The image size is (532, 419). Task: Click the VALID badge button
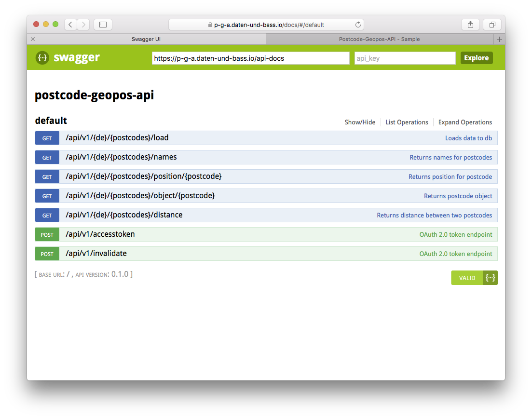[x=467, y=278]
